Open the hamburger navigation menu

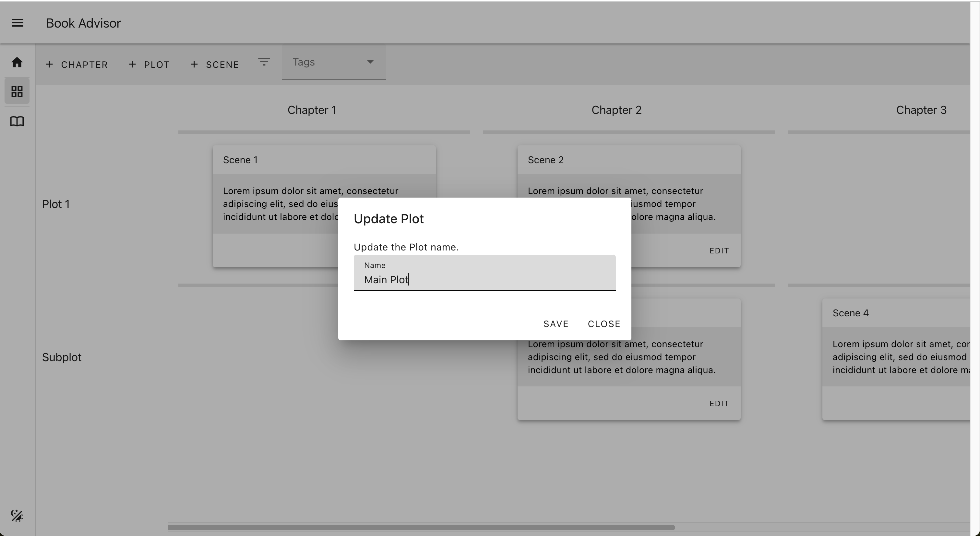[x=18, y=23]
